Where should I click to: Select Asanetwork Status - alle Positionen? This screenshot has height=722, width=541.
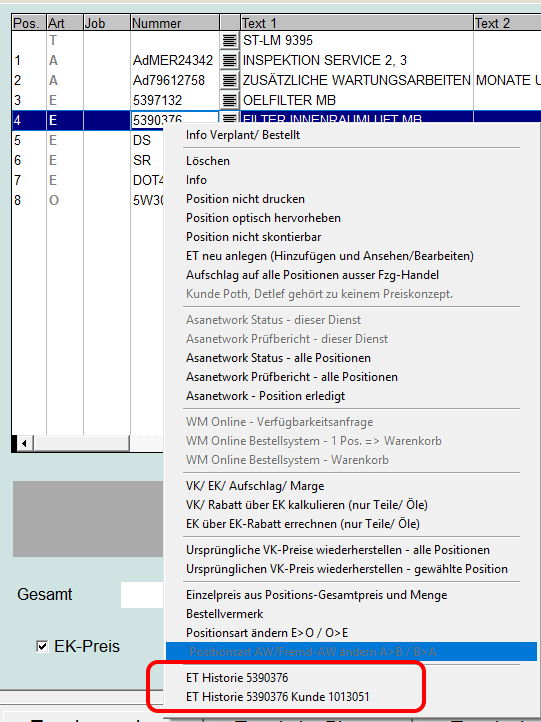(278, 358)
